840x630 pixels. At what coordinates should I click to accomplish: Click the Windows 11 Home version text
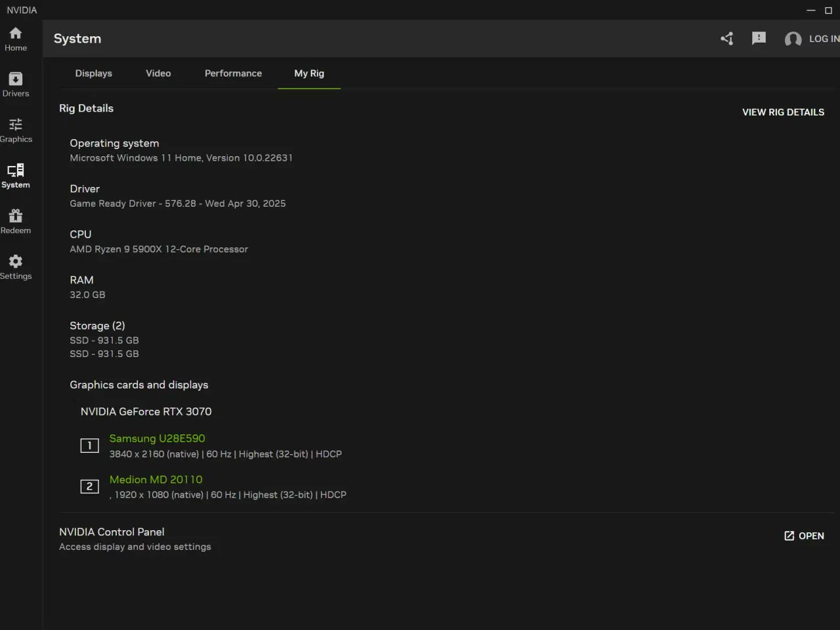pos(181,158)
